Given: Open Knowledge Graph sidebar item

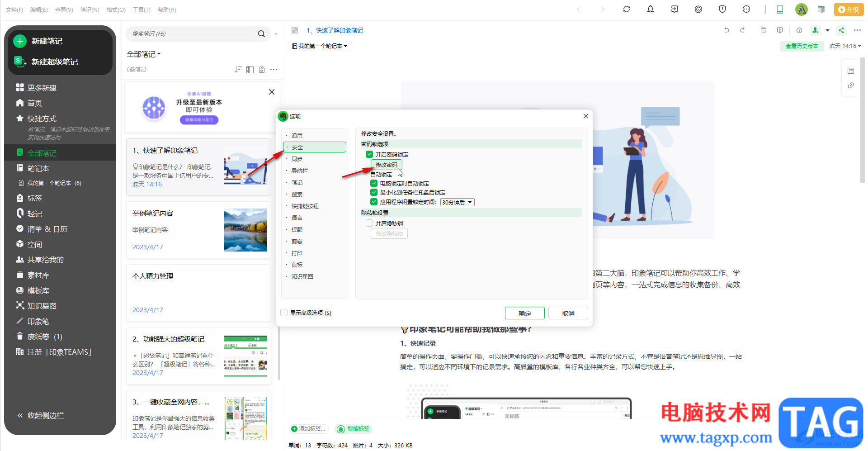Looking at the screenshot, I should click(37, 306).
